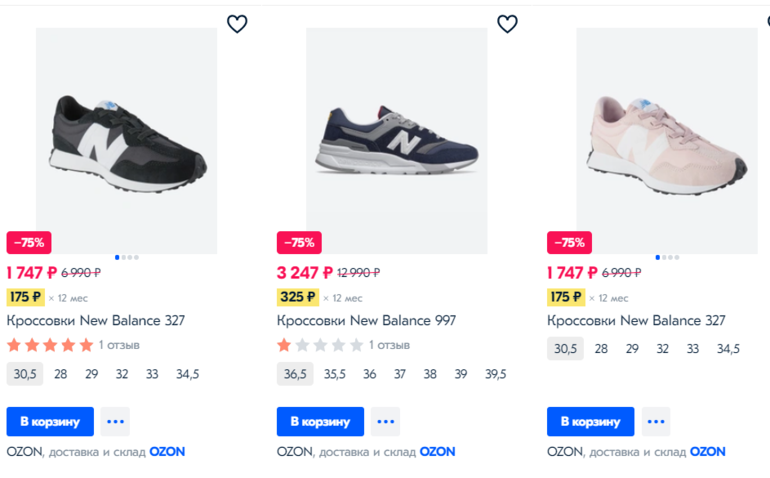This screenshot has width=770, height=478.
Task: Select size 28 for black New Balance 327
Action: point(61,375)
